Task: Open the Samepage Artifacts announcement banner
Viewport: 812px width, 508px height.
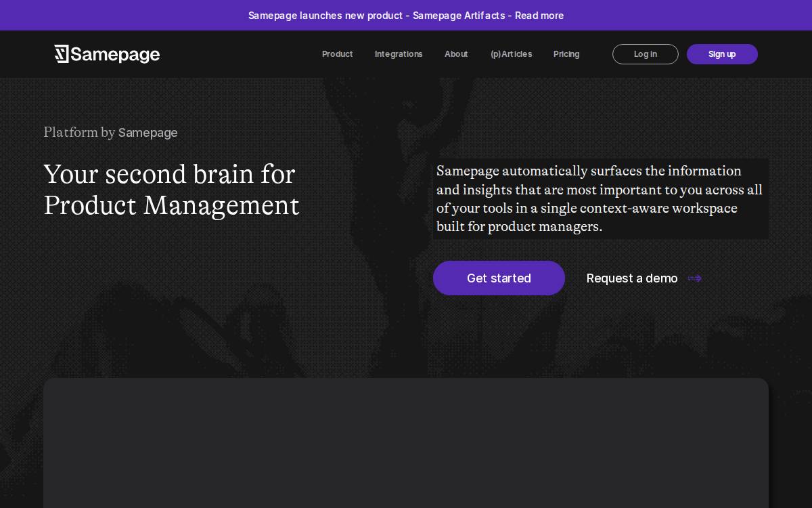Action: pos(406,15)
